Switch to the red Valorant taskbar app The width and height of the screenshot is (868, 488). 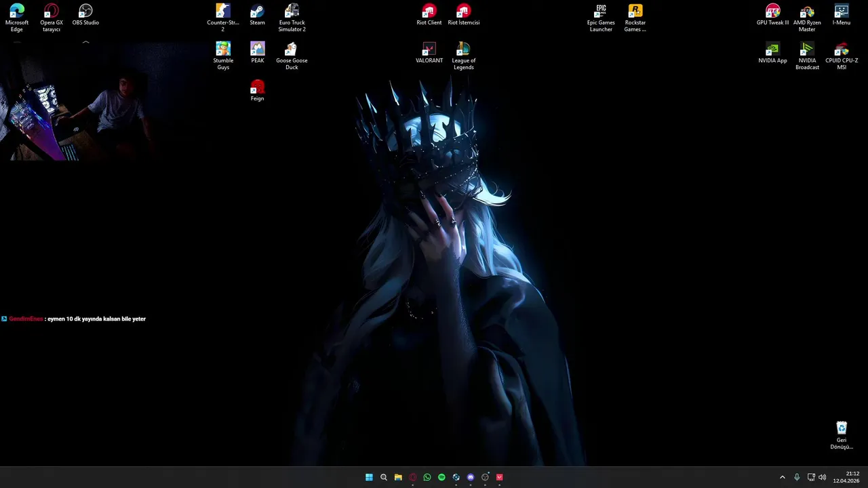coord(500,477)
